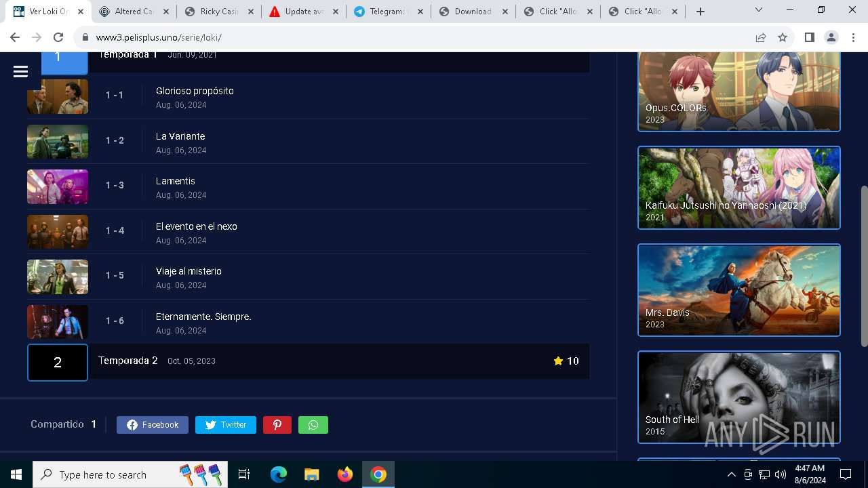The image size is (868, 488).
Task: Open Mrs. Davis recommendation card
Action: click(x=739, y=290)
